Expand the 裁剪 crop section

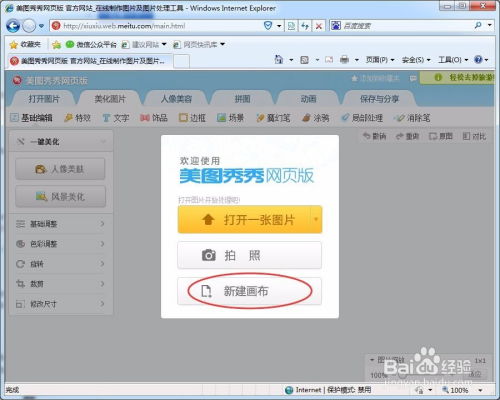tap(61, 284)
